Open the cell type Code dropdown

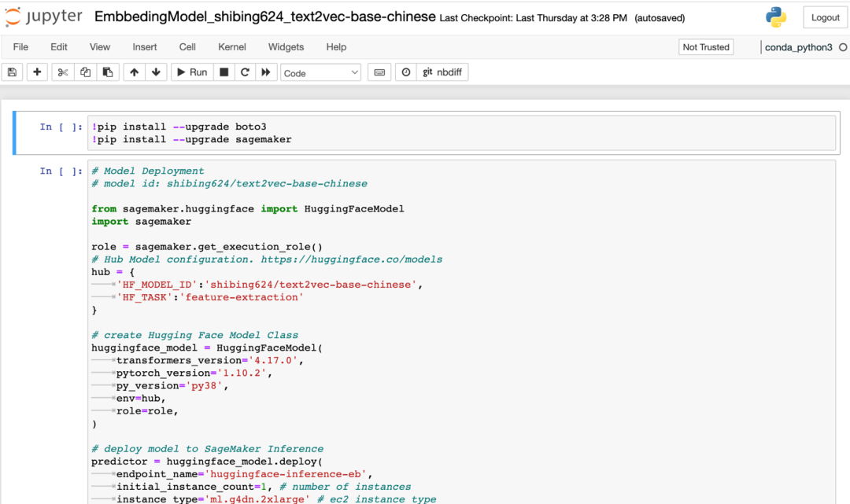[x=321, y=72]
